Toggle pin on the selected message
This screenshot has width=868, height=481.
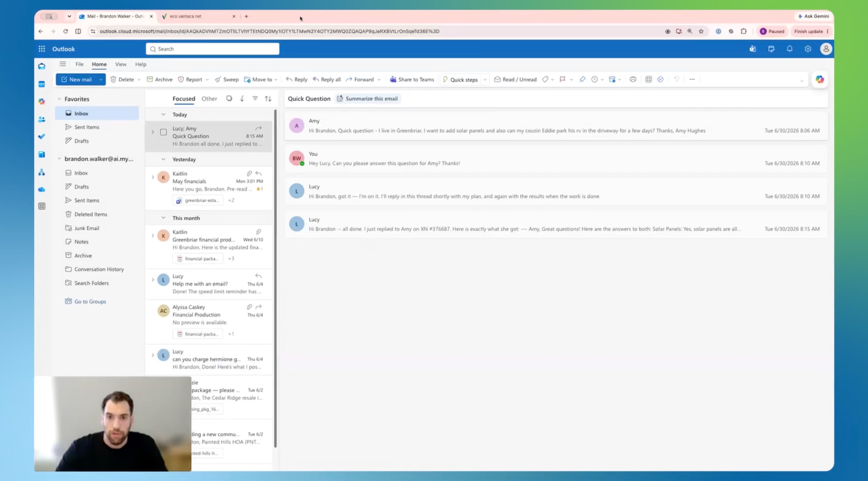coord(582,80)
